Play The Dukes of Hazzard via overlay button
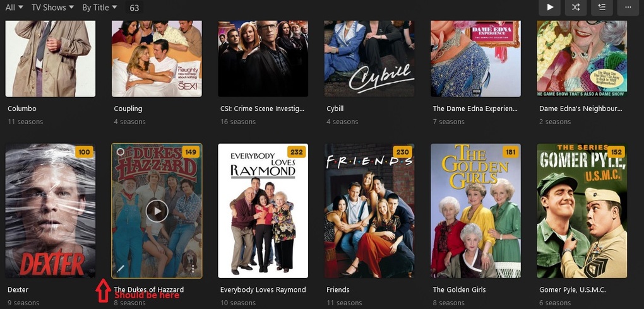 click(157, 211)
